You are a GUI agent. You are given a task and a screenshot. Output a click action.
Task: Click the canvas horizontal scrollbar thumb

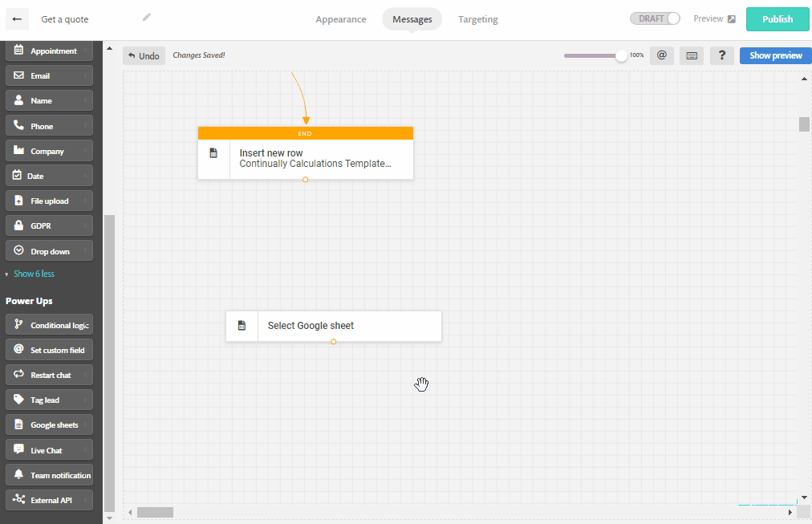[155, 513]
